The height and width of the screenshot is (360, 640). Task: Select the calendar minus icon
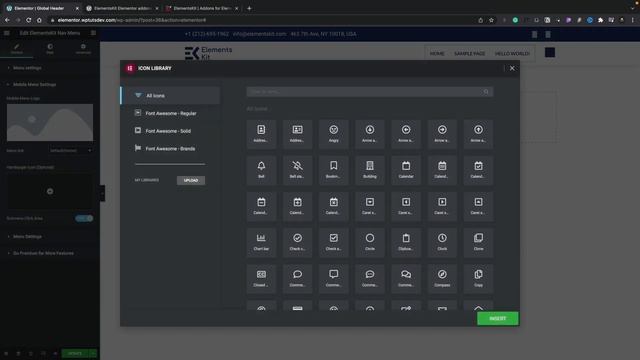(x=261, y=206)
